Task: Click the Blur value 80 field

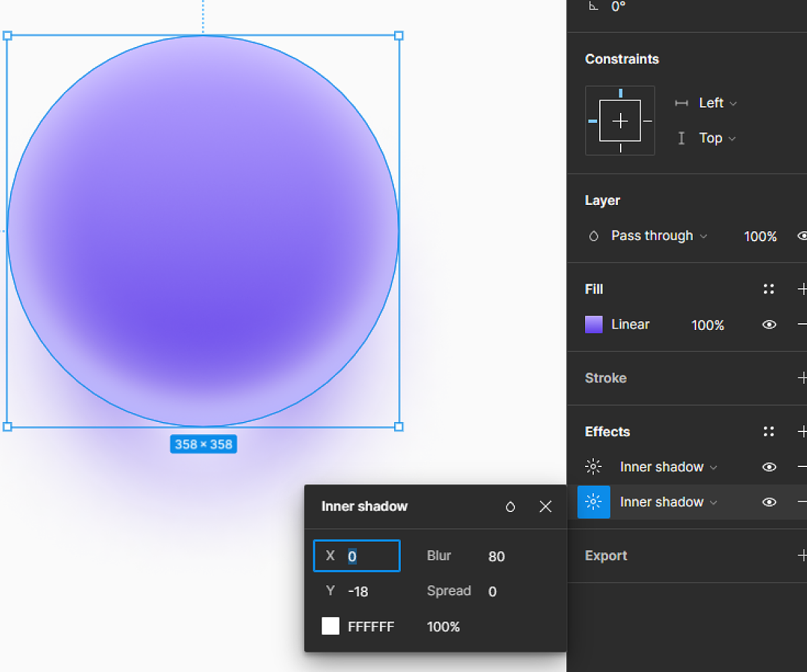Action: [497, 556]
